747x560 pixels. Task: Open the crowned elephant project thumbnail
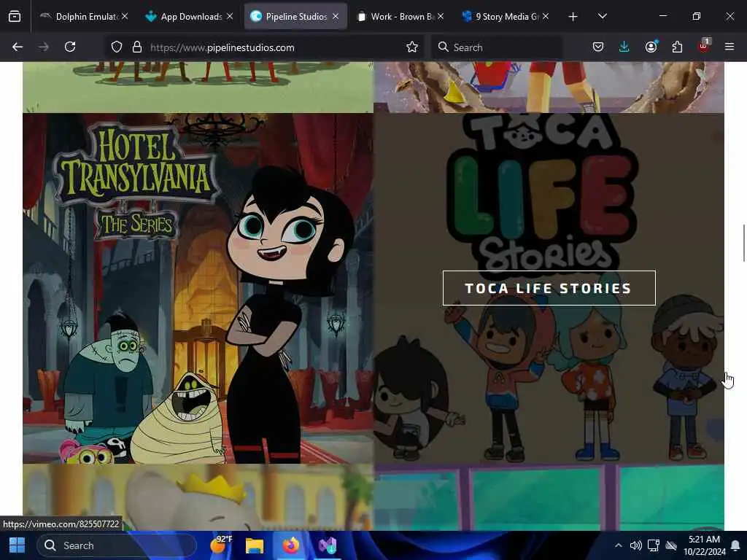pyautogui.click(x=198, y=497)
